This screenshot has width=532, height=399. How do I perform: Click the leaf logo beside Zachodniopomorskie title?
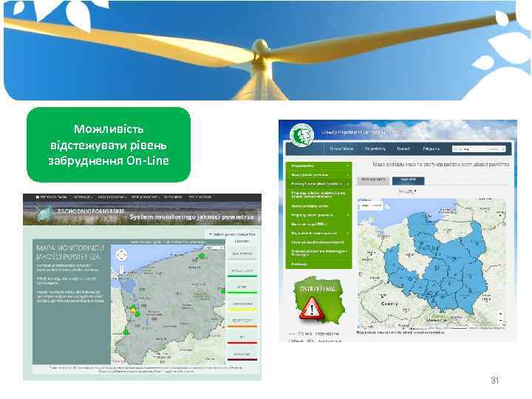point(45,214)
